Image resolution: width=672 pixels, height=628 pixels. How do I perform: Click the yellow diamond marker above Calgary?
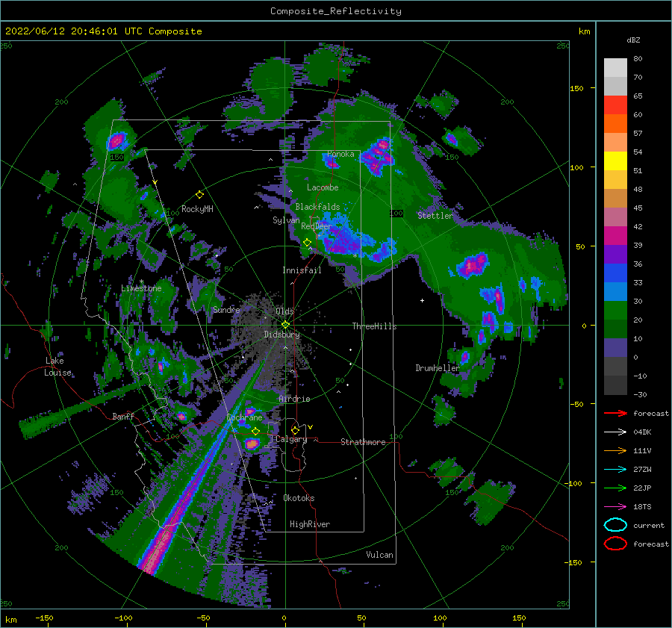[295, 430]
